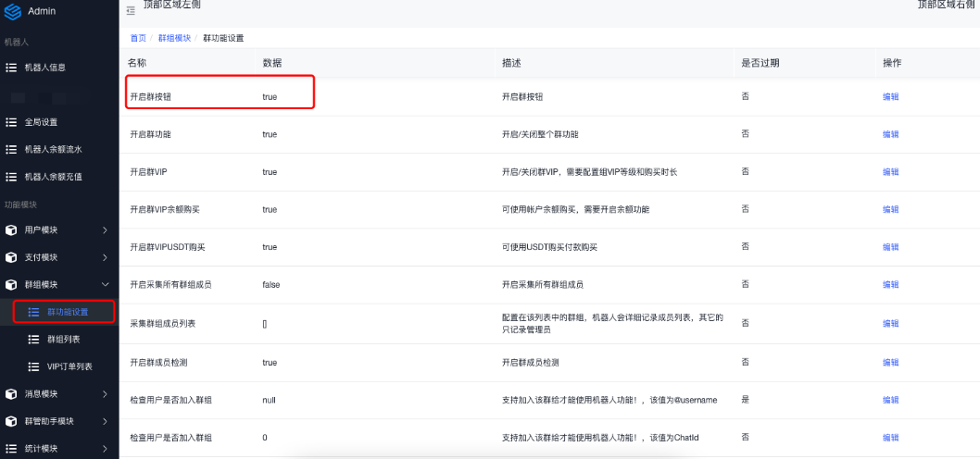
Task: Click the 是否过期 column header
Action: tap(760, 63)
